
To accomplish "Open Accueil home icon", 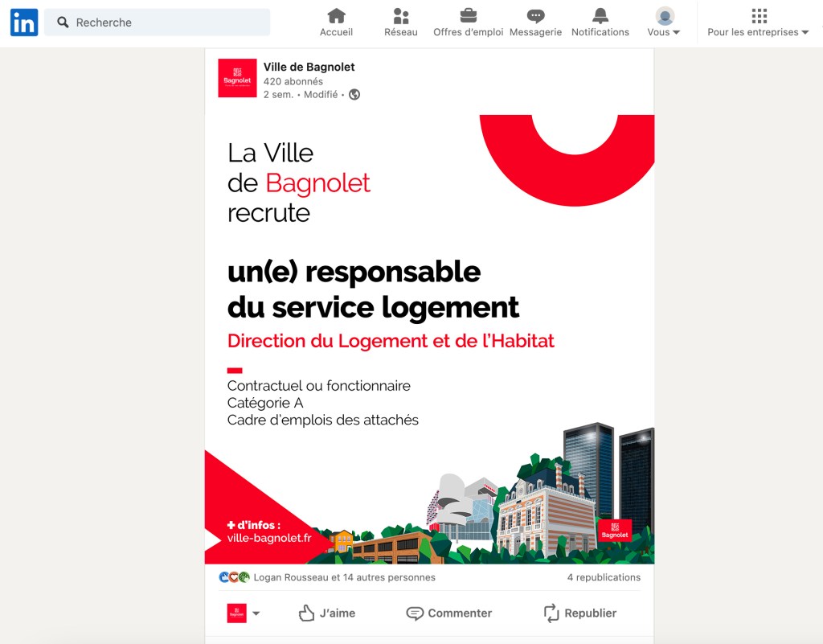I will 336,16.
